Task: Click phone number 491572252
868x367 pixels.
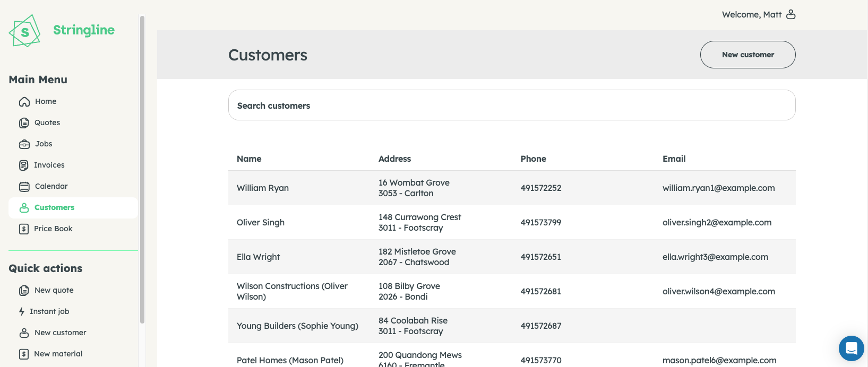Action: [x=541, y=188]
